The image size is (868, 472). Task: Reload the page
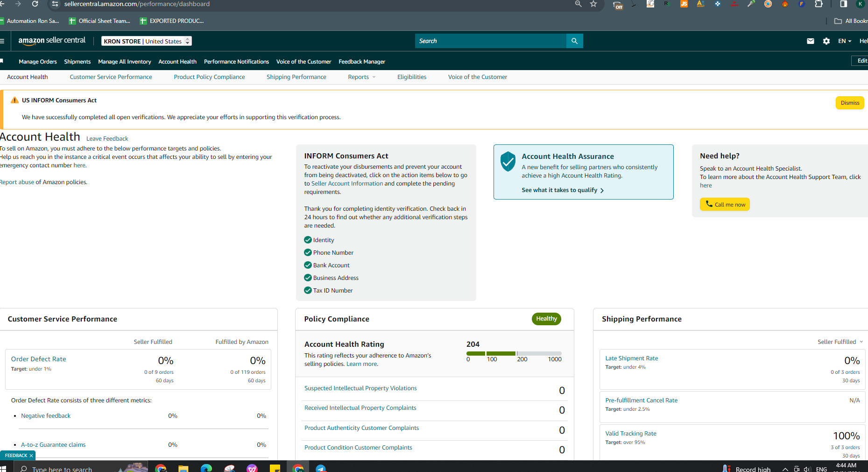tap(35, 4)
